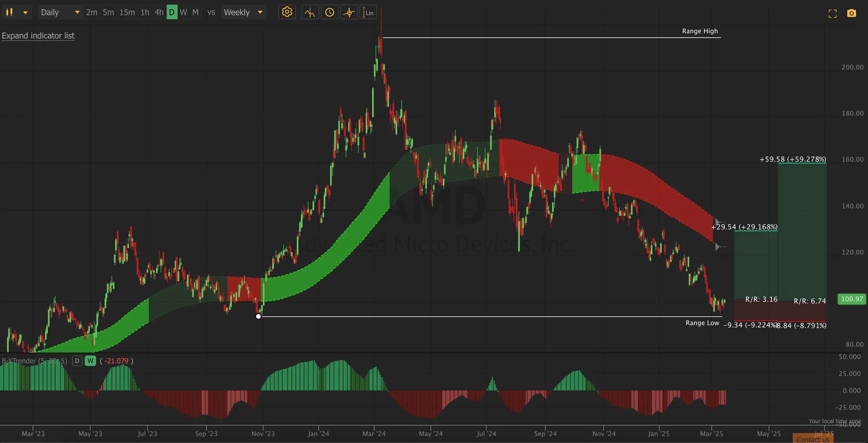Open the Weekly comparison timeframe dropdown
The image size is (868, 443).
tap(244, 12)
